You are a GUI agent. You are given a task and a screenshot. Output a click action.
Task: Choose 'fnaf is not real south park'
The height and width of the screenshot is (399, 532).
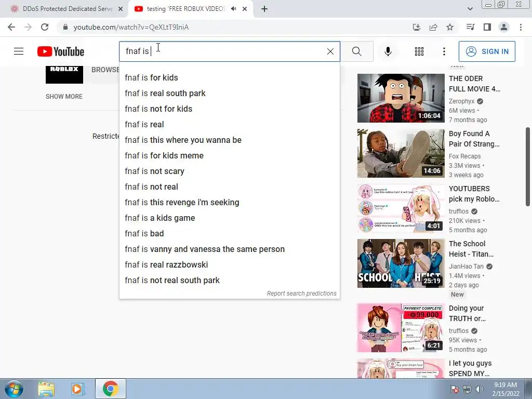[x=229, y=281]
